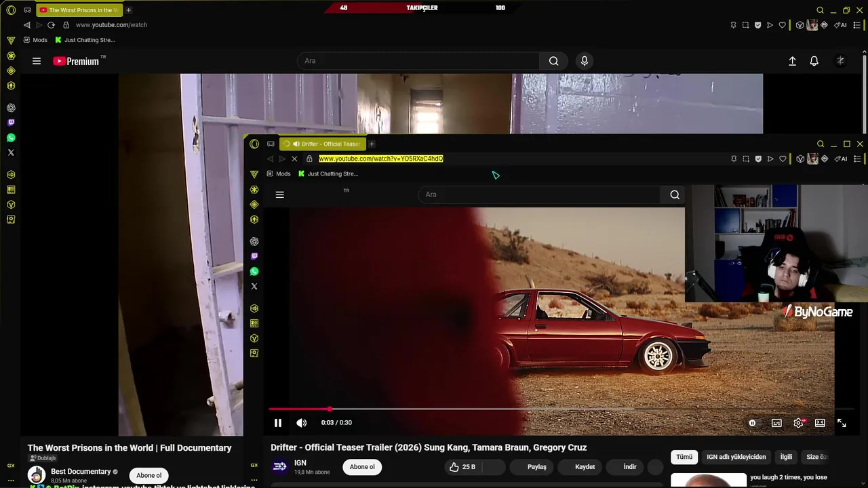Open Twitch sidebar icon in front window

pyautogui.click(x=254, y=256)
